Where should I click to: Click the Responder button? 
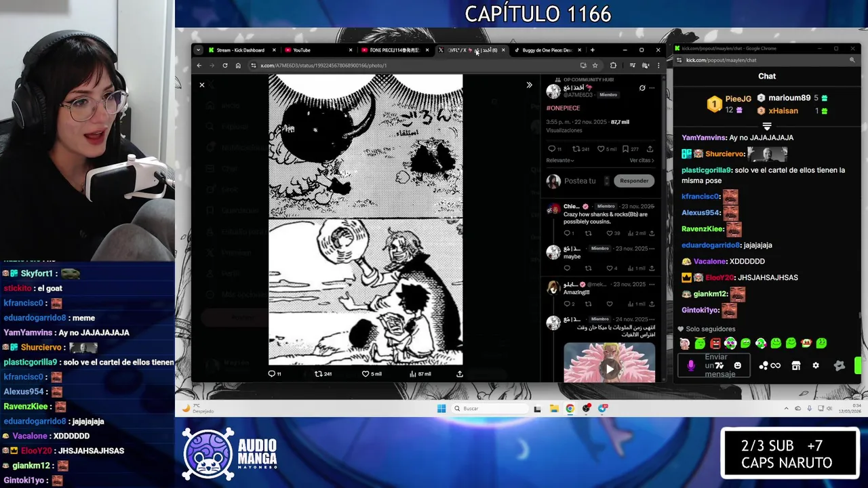pyautogui.click(x=634, y=181)
